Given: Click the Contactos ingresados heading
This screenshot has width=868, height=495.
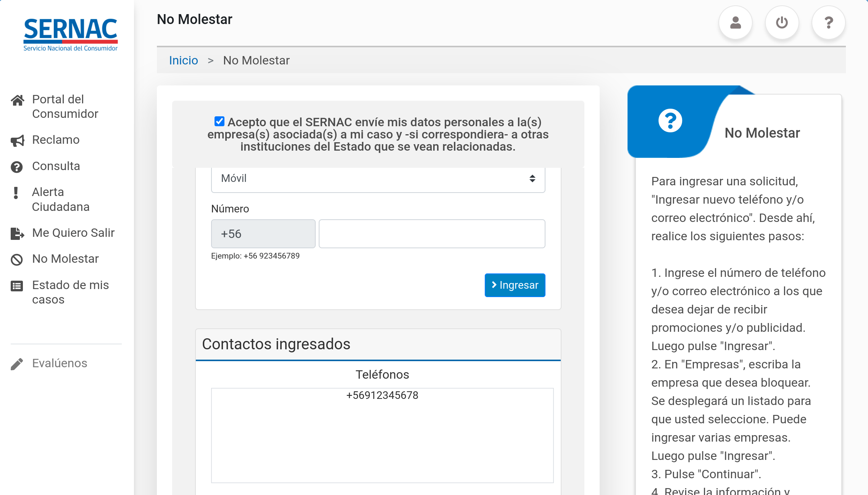Looking at the screenshot, I should (x=276, y=344).
